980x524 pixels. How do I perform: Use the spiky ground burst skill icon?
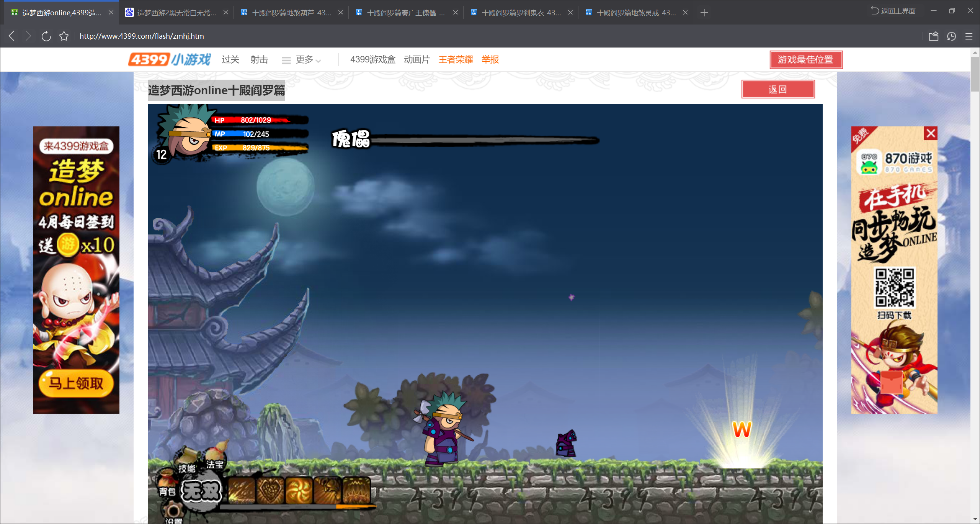click(x=356, y=491)
